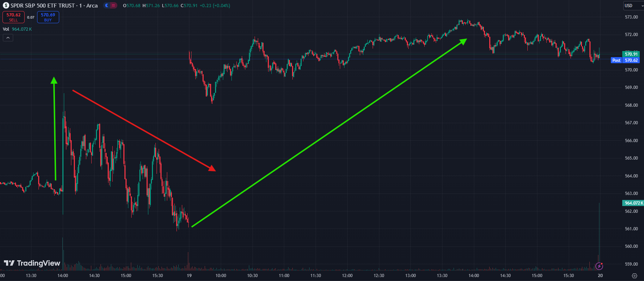Select the long green upward arrow drawing
This screenshot has height=281, width=644.
tap(328, 134)
